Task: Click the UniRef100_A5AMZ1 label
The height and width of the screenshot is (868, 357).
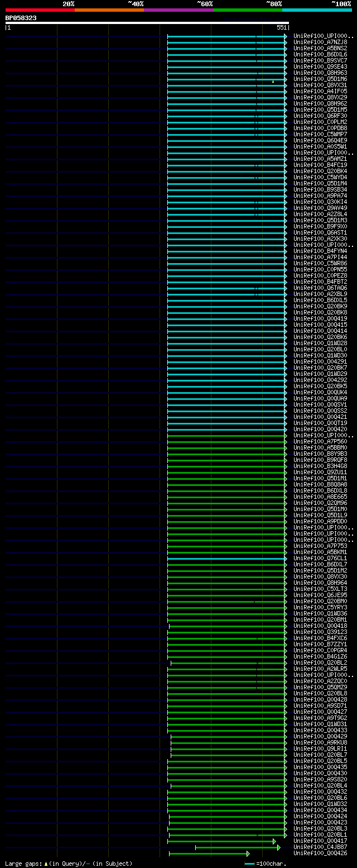Action: coord(320,159)
